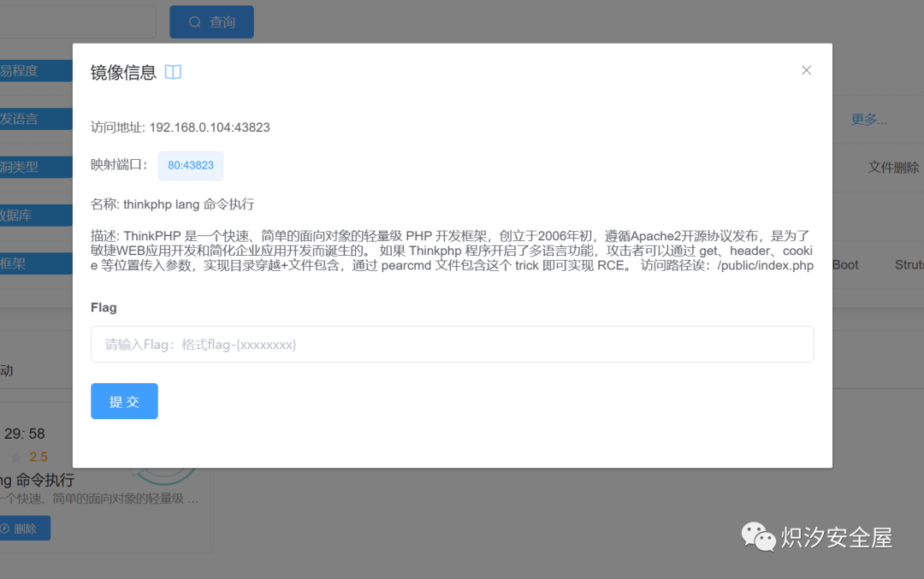This screenshot has height=579, width=924.
Task: Click the 漏洞类型 category label
Action: [x=36, y=168]
